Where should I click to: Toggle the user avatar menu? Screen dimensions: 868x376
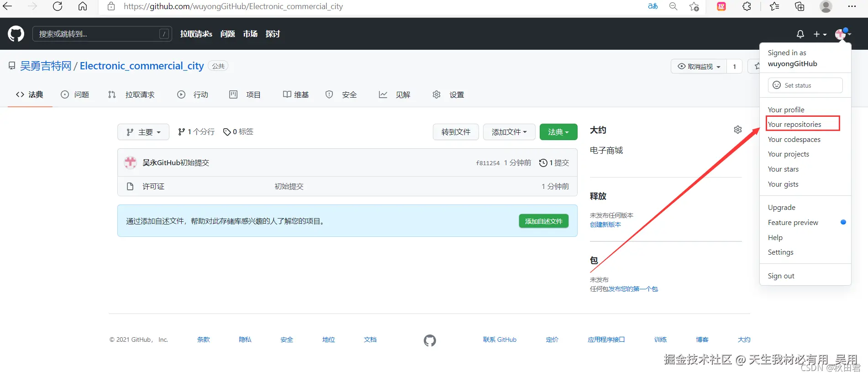843,34
